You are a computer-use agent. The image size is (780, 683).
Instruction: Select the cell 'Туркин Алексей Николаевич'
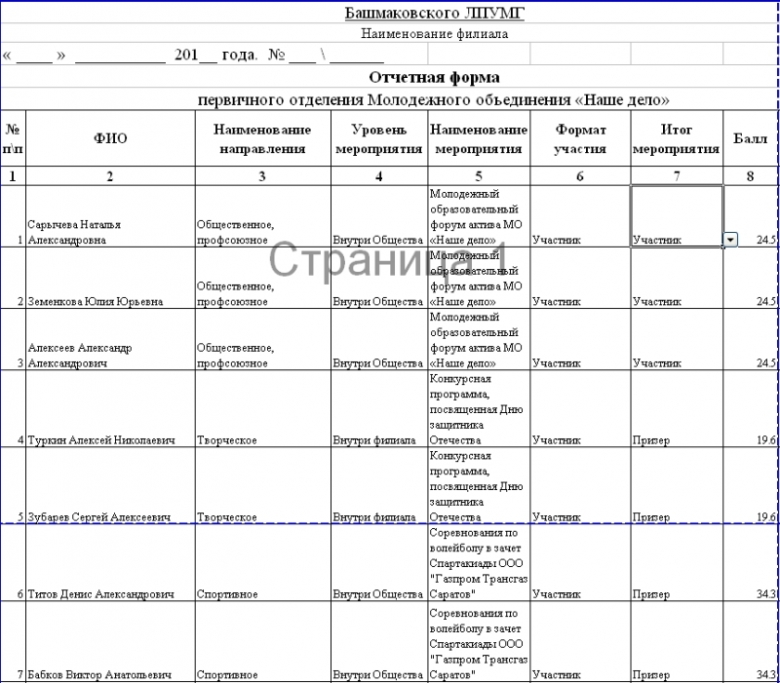pyautogui.click(x=110, y=408)
